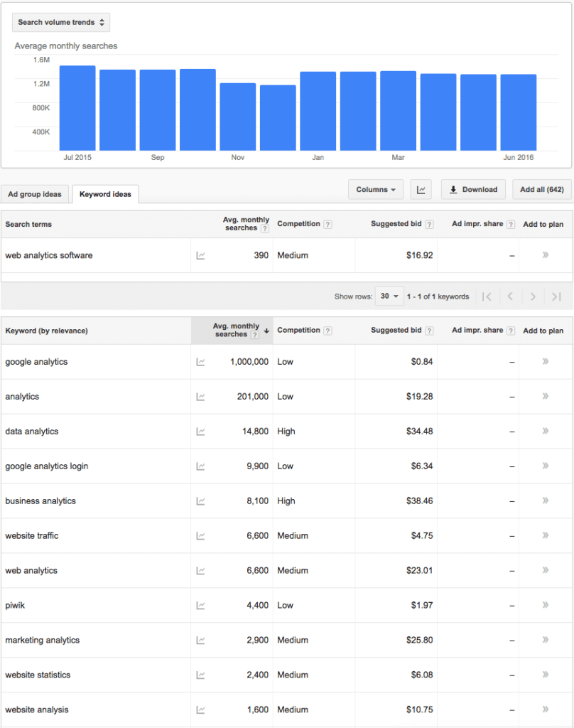Screen dimensions: 574x728
Task: Open help for Suggested bid in Search terms header
Action: [429, 224]
